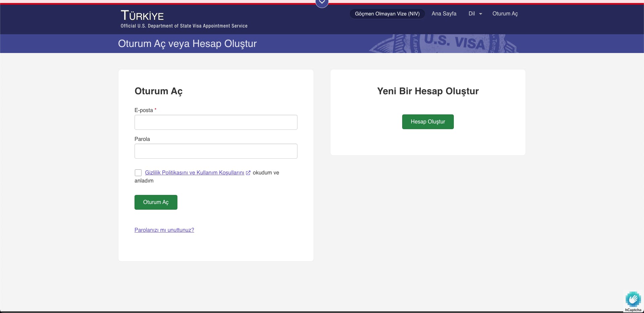This screenshot has height=313, width=644.
Task: Go to Ana Sayfa in the navigation bar
Action: (444, 14)
